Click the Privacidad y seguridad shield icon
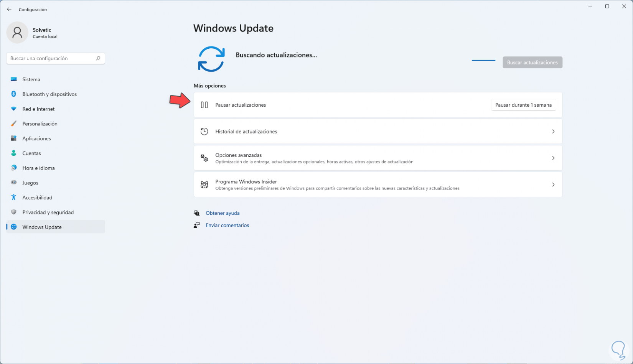The image size is (633, 364). pyautogui.click(x=14, y=212)
